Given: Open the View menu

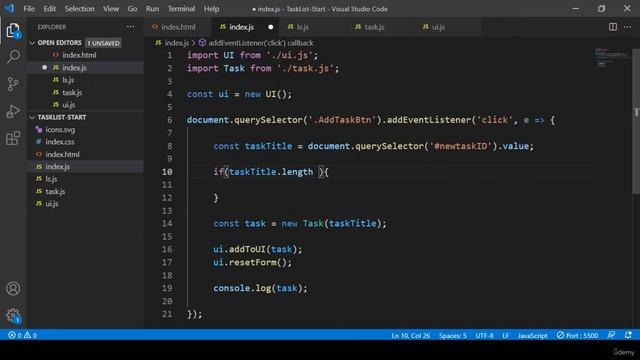Looking at the screenshot, I should point(111,9).
